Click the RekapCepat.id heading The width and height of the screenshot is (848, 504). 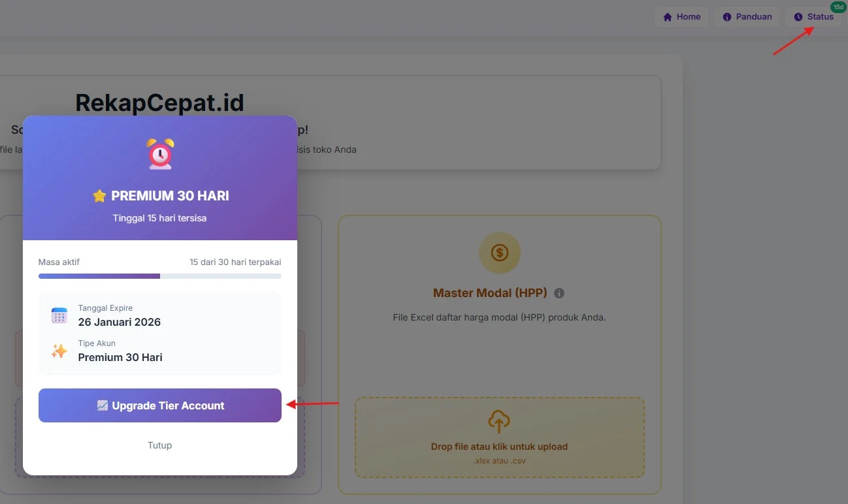coord(160,102)
